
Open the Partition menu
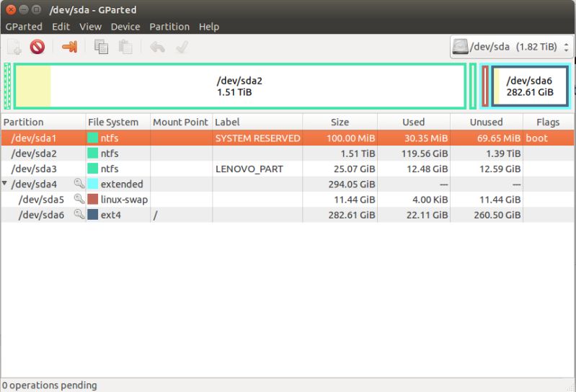click(x=169, y=27)
